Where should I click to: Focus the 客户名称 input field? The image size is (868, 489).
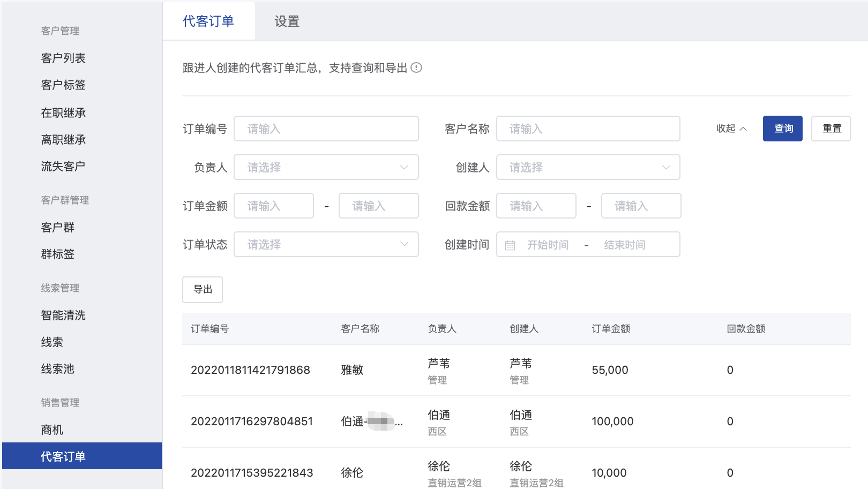click(x=588, y=129)
